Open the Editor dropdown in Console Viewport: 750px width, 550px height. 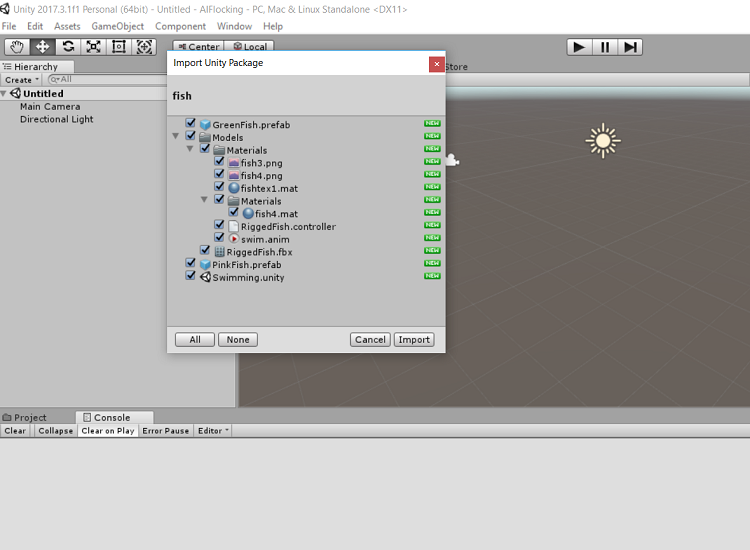tap(213, 430)
